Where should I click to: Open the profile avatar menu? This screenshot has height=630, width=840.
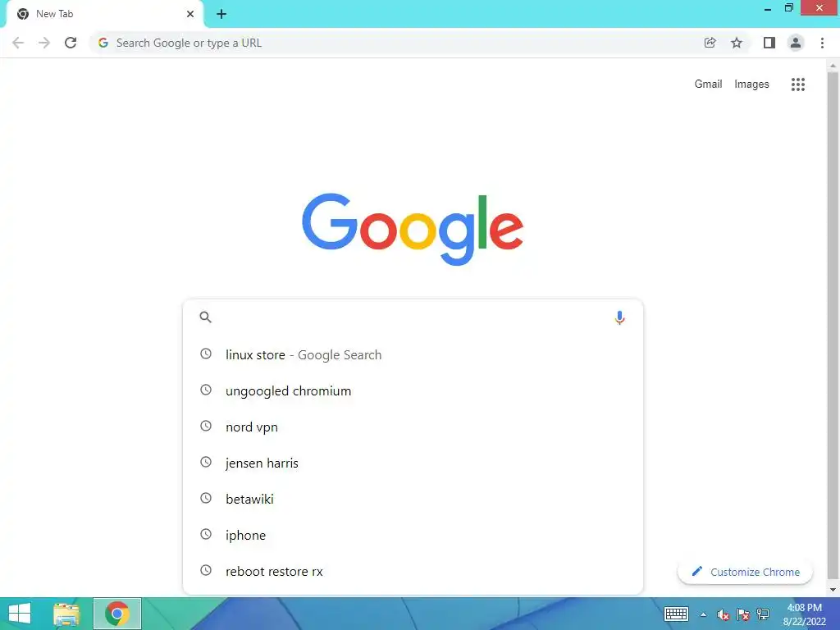pos(796,43)
